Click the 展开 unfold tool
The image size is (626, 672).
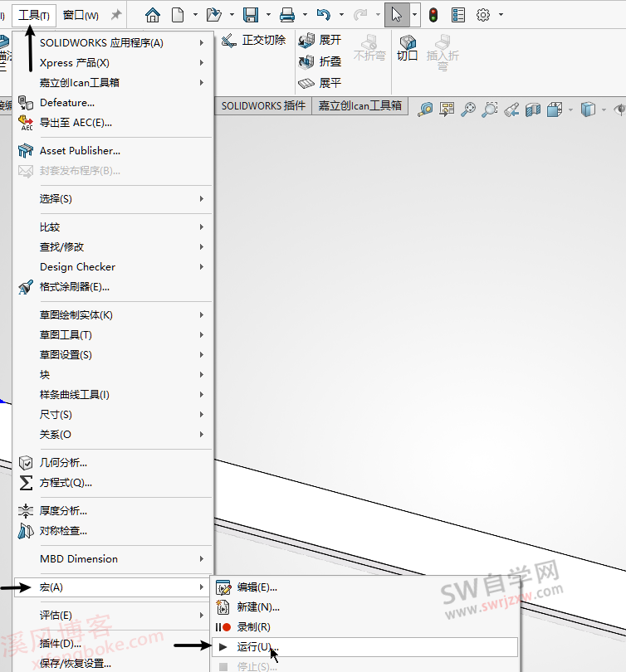pos(320,41)
